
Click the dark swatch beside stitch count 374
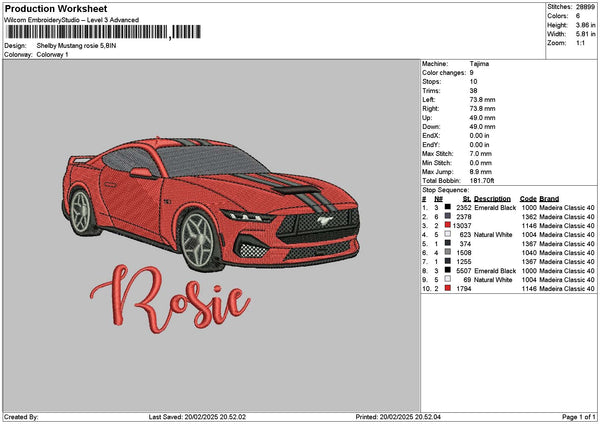coord(447,243)
